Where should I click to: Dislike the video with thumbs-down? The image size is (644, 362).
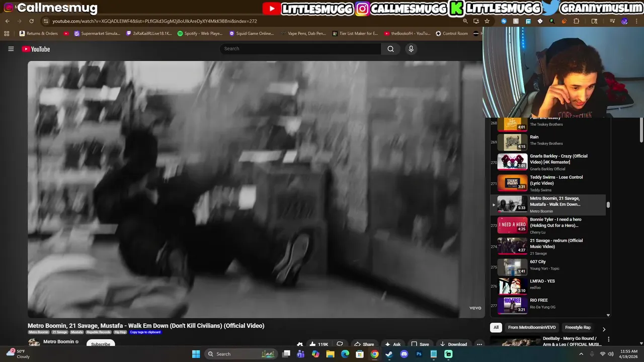pyautogui.click(x=340, y=344)
